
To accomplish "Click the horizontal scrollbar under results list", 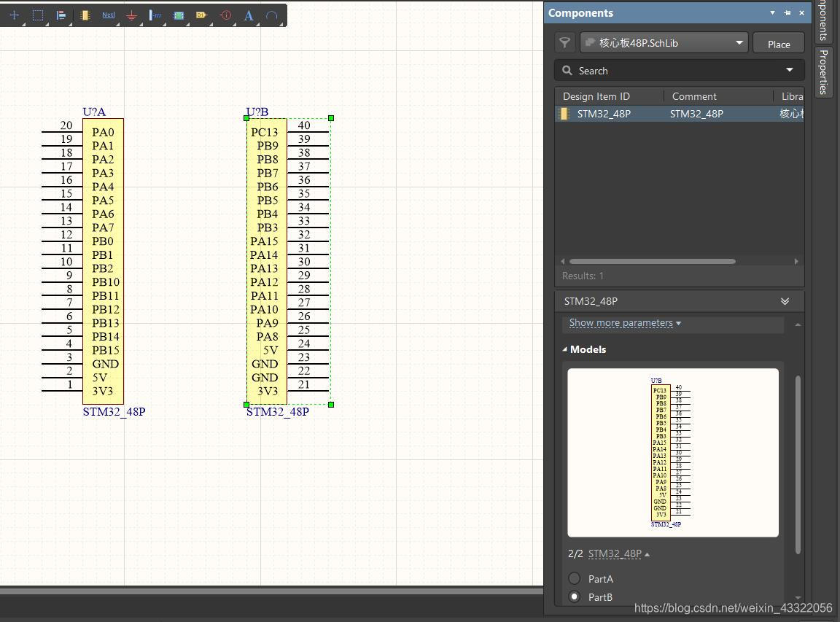I will tap(653, 262).
